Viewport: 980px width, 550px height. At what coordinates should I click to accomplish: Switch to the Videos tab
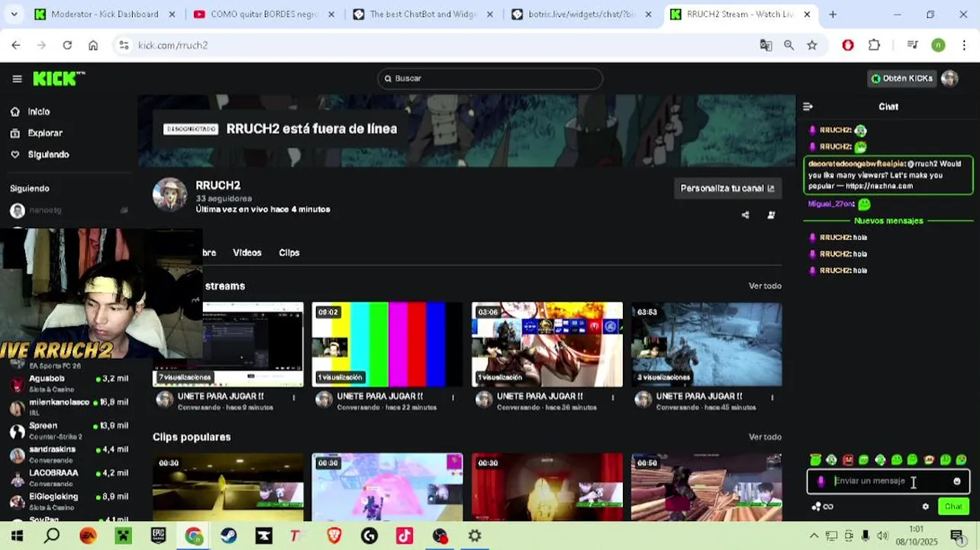coord(247,253)
